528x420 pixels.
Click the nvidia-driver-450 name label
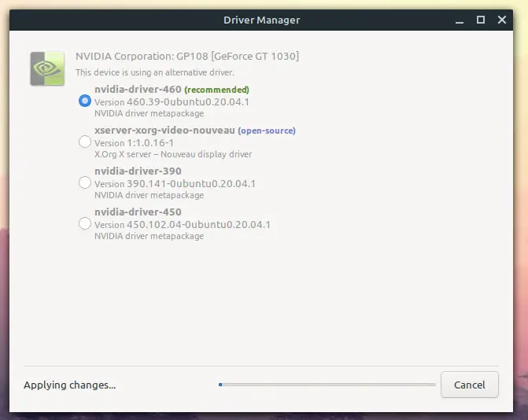(x=138, y=212)
